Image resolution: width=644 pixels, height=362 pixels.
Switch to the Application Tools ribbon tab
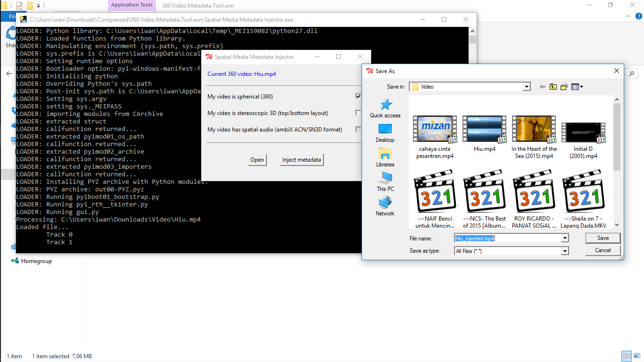132,5
